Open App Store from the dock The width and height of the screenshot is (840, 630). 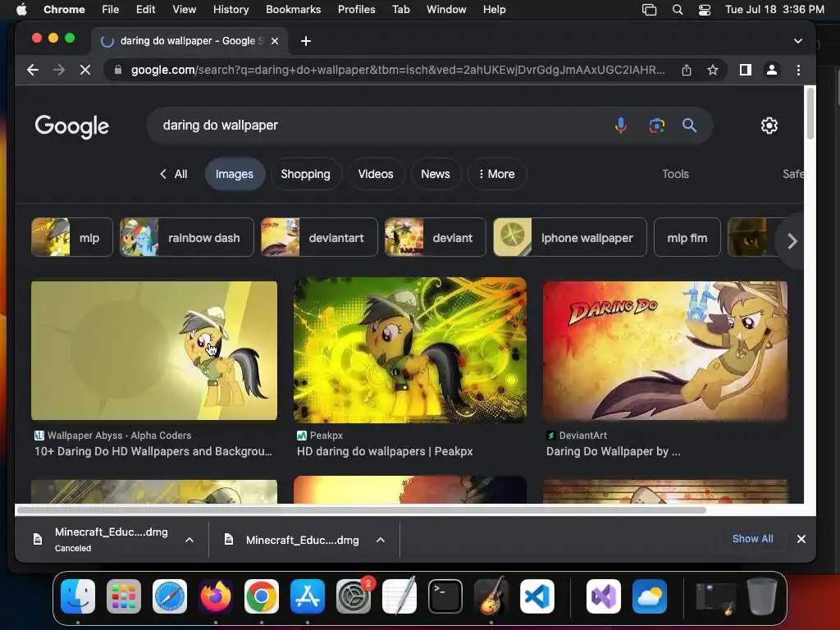pos(308,596)
